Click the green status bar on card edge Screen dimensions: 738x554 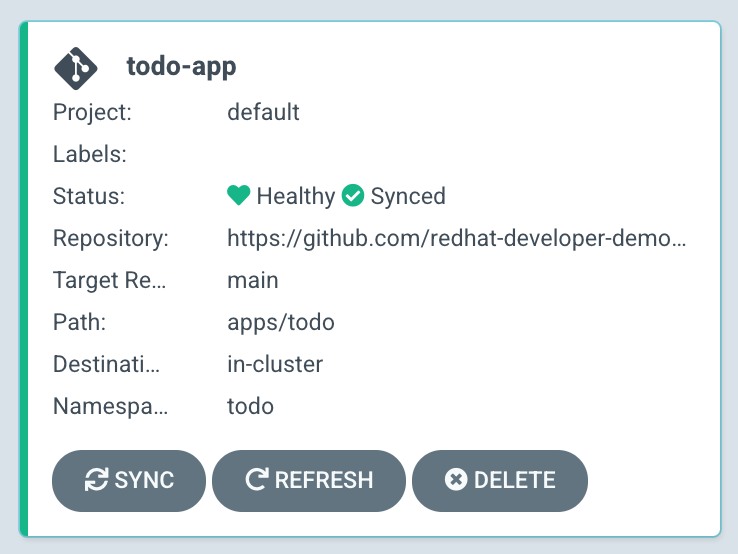click(x=24, y=279)
